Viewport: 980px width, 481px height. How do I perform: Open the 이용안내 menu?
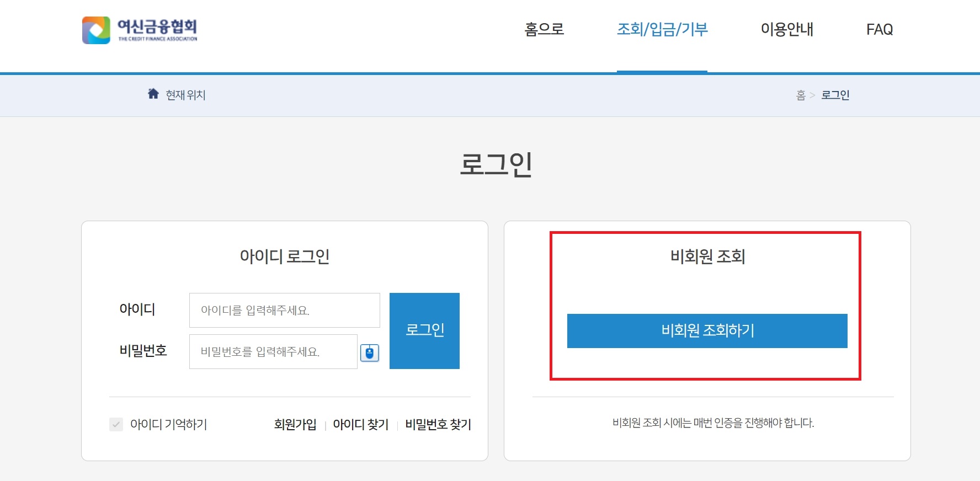coord(787,29)
